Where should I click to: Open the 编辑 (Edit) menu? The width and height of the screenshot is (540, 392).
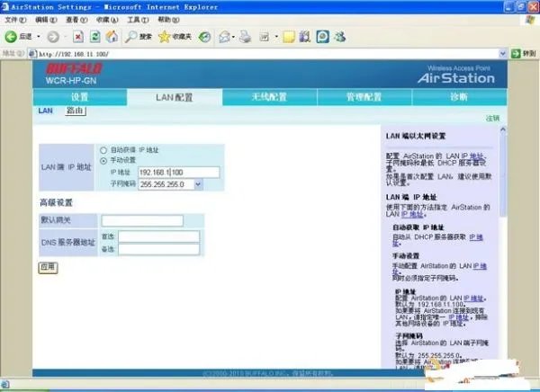click(x=46, y=20)
